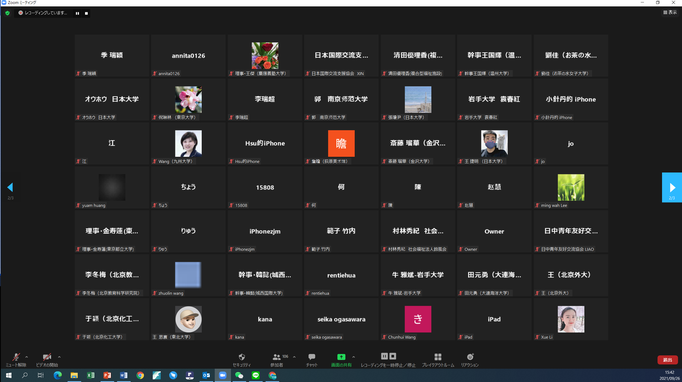Select zhuolin wang blue tile

coord(188,275)
